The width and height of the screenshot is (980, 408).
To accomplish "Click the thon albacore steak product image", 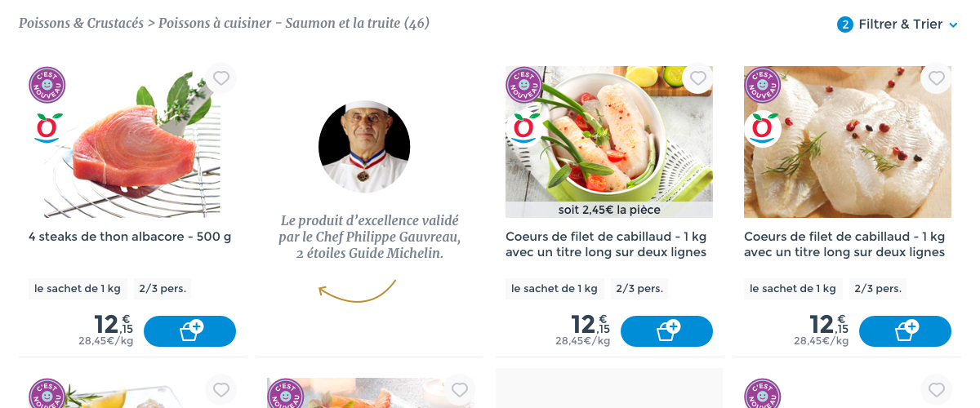I will coord(132,142).
